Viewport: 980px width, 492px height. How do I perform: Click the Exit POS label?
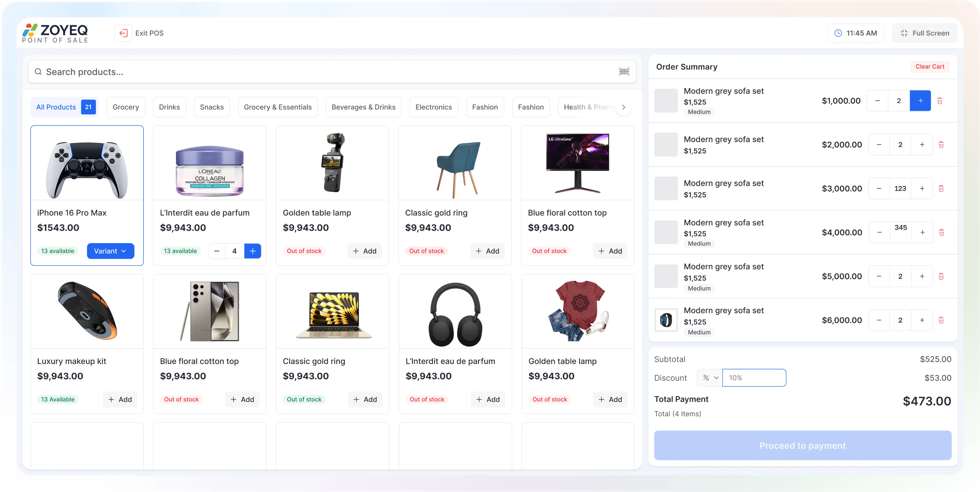click(x=149, y=33)
